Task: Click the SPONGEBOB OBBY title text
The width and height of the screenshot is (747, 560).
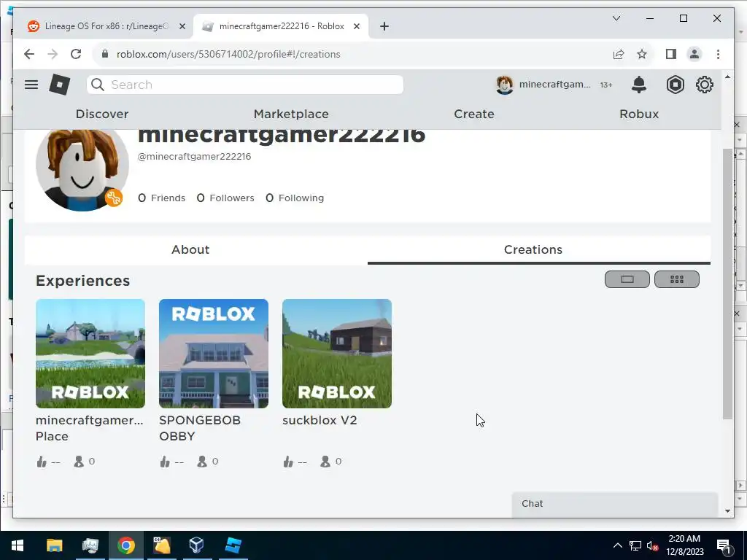Action: (200, 428)
